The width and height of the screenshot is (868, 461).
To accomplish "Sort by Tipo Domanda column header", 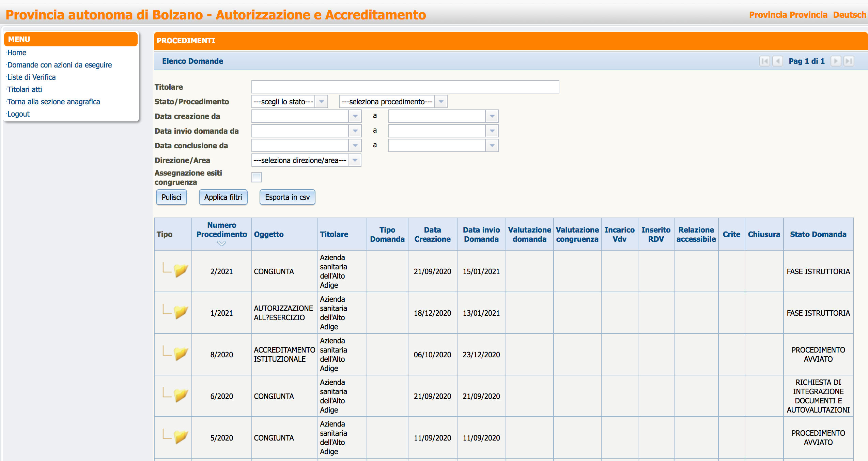I will click(x=387, y=234).
